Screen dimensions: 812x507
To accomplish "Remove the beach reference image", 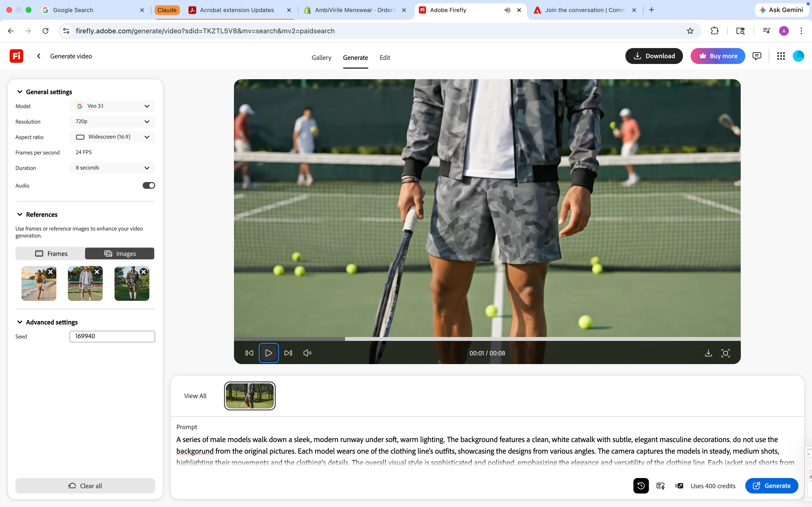I will 51,272.
